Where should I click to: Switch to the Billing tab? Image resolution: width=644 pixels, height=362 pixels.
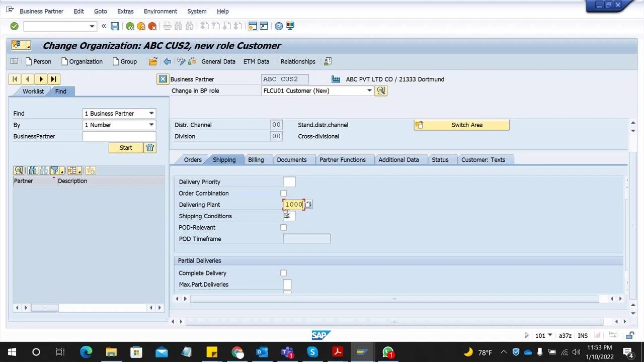tap(256, 160)
